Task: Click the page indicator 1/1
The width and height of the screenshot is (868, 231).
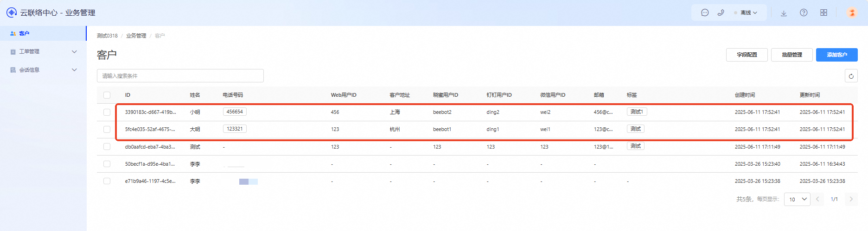Action: 834,199
